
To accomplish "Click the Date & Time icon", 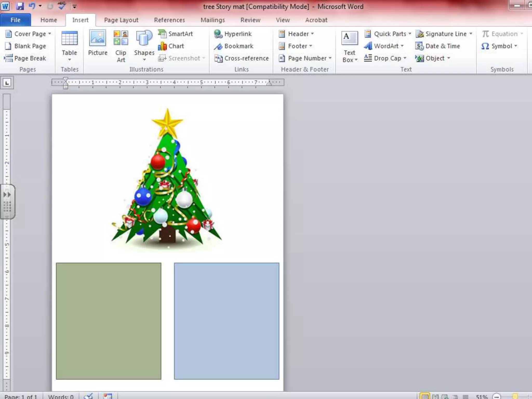I will tap(419, 46).
